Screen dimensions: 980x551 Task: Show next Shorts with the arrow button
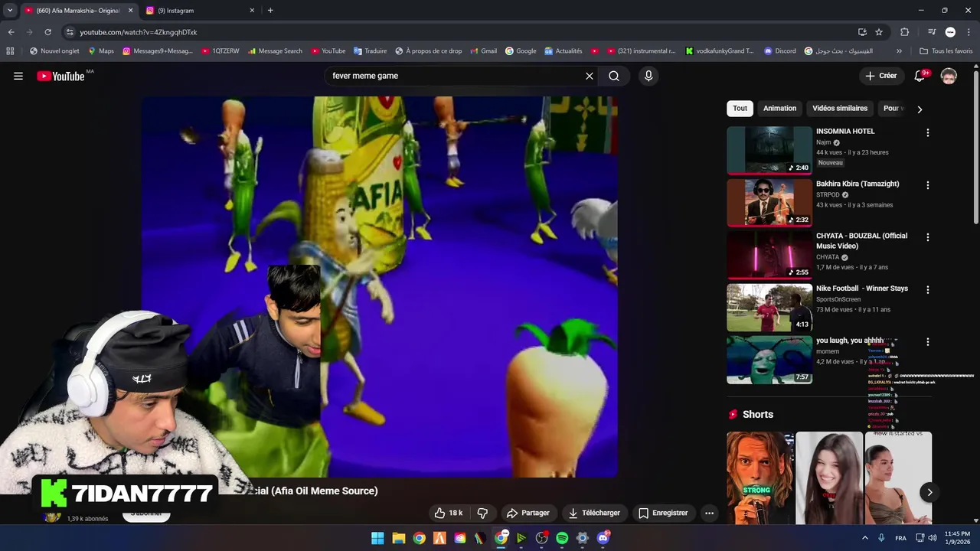coord(929,492)
